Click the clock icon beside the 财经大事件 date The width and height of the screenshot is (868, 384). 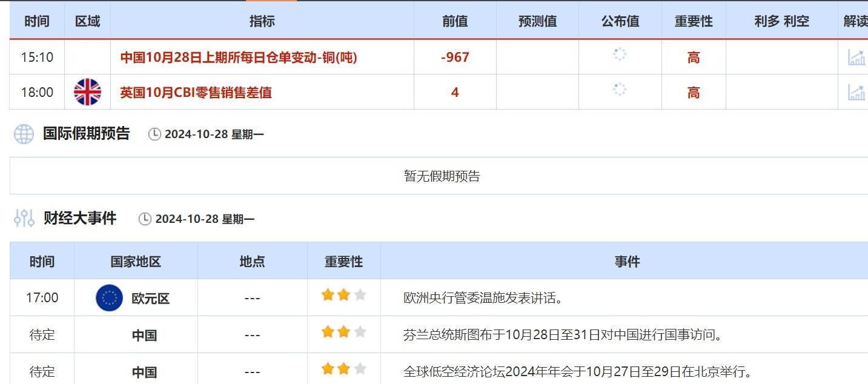[145, 219]
